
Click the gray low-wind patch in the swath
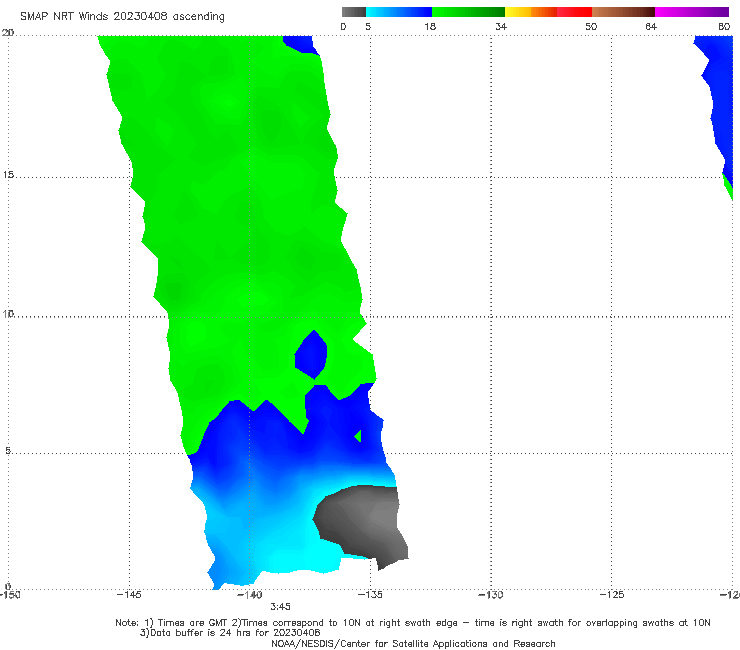[363, 522]
